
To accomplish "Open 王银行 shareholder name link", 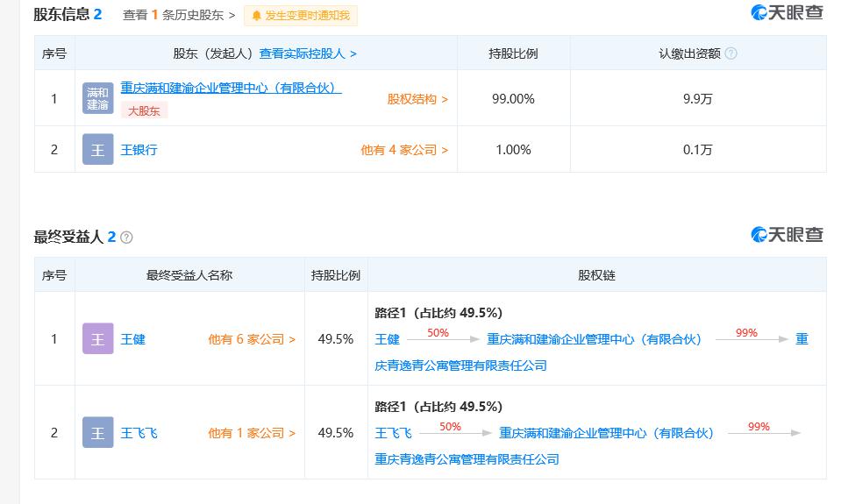I will click(139, 150).
